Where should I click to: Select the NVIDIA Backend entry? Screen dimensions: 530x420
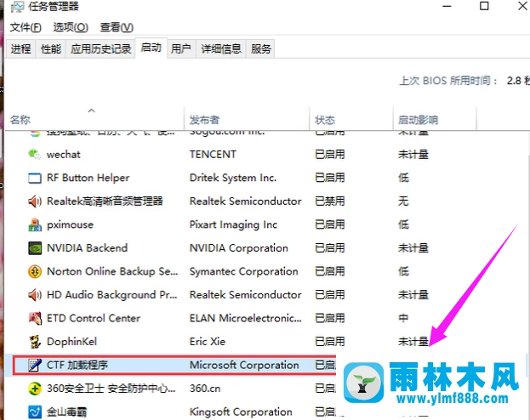88,248
